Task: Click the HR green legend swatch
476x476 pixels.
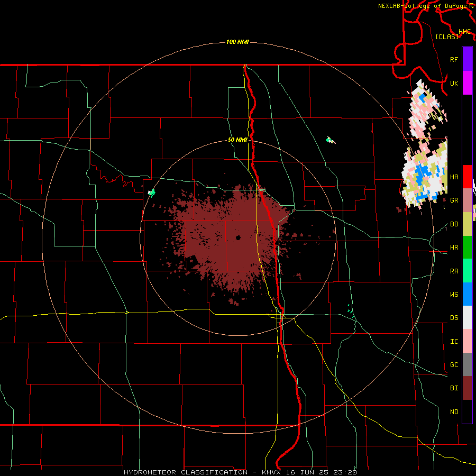Action: 467,248
